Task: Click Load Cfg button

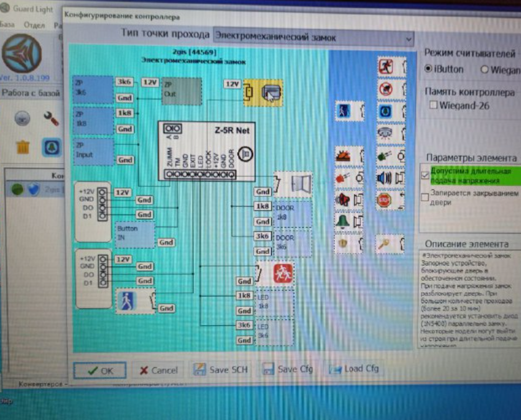Action: 354,368
